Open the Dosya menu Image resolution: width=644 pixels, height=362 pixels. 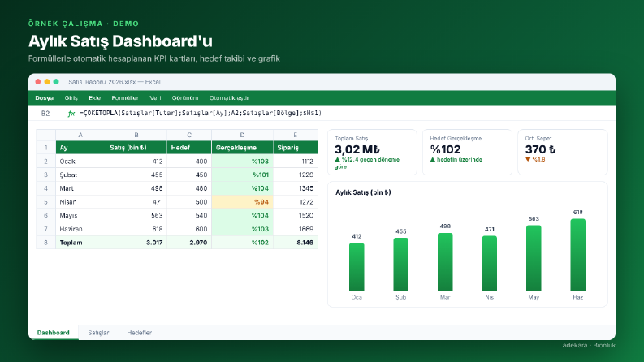44,97
